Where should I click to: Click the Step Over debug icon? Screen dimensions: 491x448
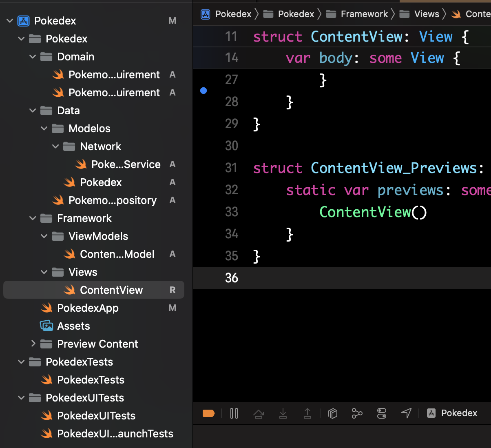[258, 414]
